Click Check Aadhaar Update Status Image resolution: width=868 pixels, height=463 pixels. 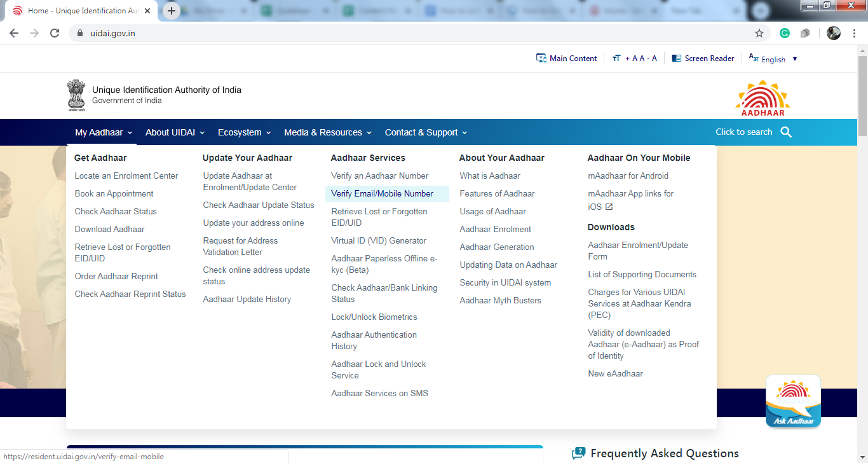point(259,205)
